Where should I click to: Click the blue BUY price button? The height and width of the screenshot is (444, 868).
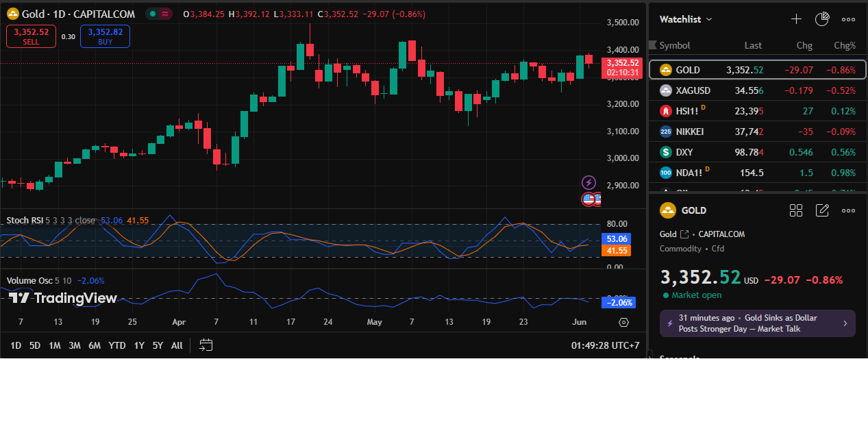pos(105,36)
